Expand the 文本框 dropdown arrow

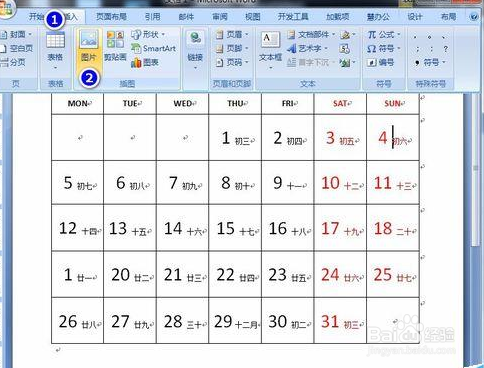click(x=270, y=68)
